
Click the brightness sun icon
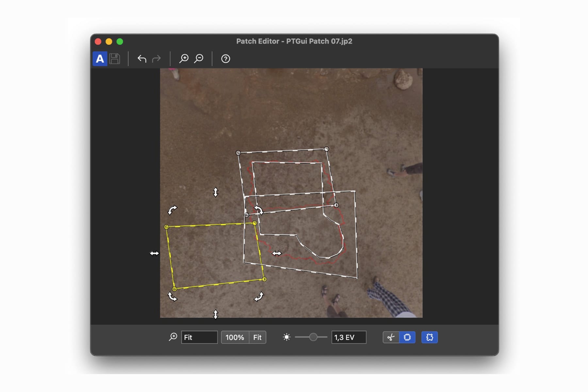coord(286,337)
